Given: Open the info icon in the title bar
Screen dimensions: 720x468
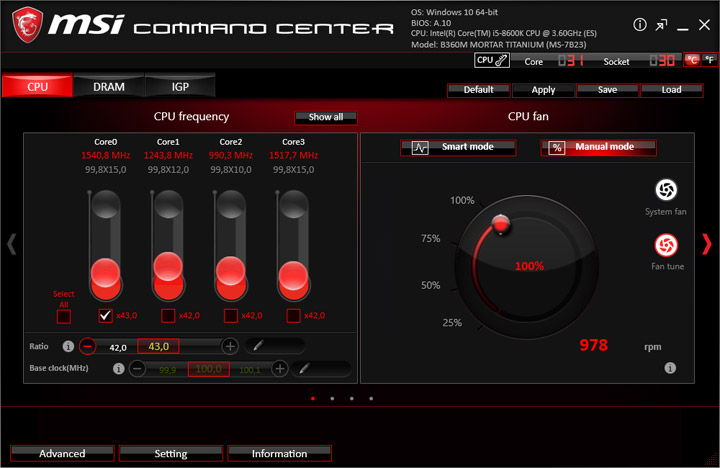Looking at the screenshot, I should click(640, 25).
